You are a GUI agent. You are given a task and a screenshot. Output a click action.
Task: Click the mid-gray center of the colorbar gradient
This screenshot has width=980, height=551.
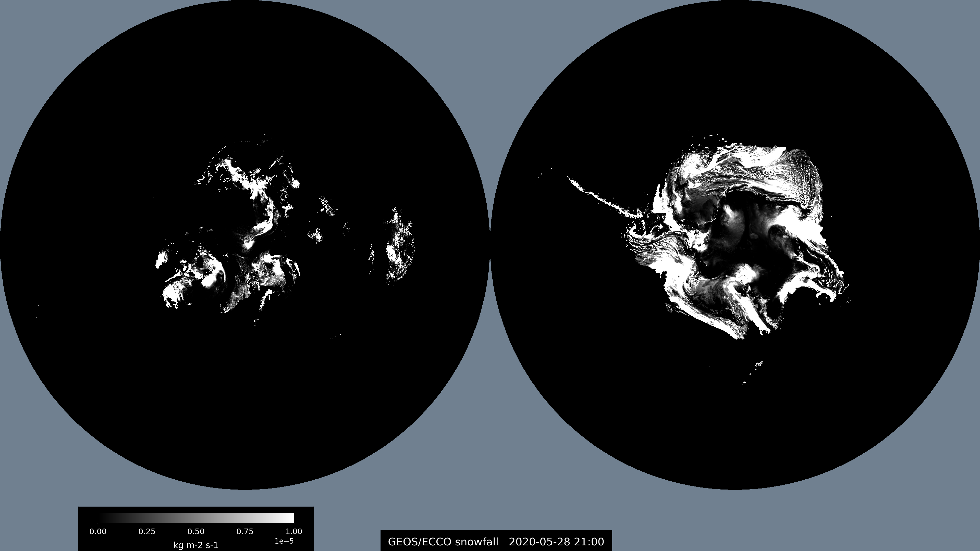196,518
